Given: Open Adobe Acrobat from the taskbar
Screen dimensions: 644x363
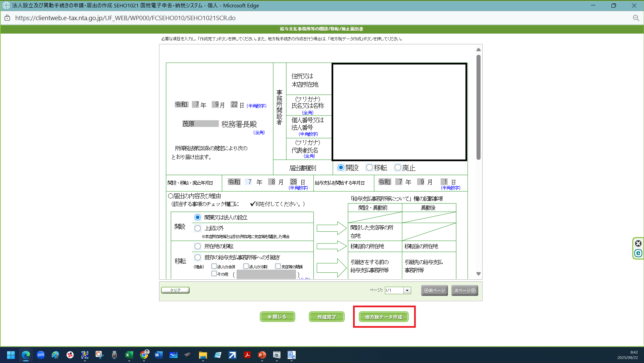Looking at the screenshot, I should click(x=247, y=355).
